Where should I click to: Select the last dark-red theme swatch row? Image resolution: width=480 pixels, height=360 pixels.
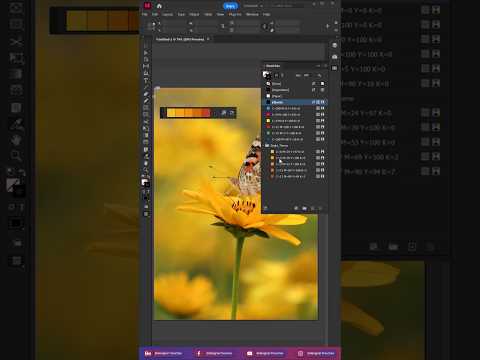point(295,176)
